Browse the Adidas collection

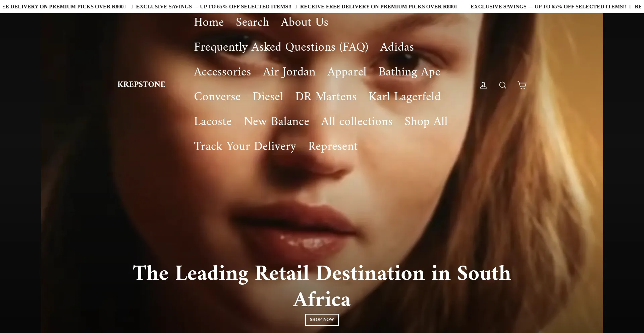[397, 47]
